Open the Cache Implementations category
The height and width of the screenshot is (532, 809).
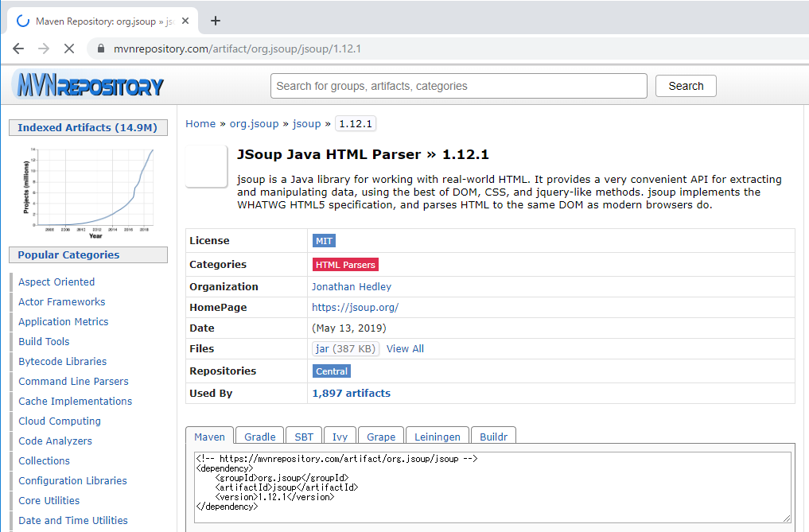point(76,402)
